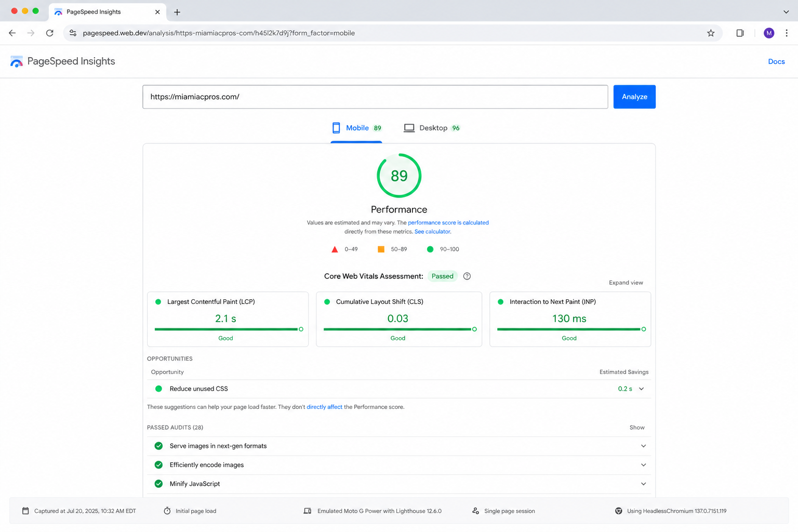This screenshot has width=798, height=532.
Task: Expand Serve images in next-gen formats chevron
Action: point(643,446)
